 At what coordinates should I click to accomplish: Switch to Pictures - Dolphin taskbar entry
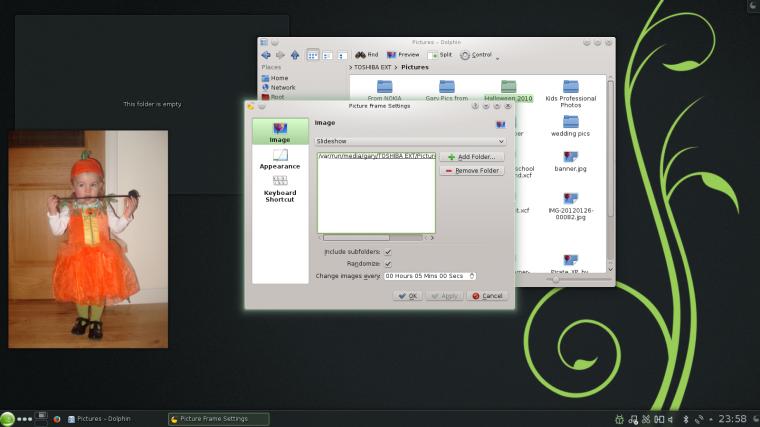click(x=100, y=419)
